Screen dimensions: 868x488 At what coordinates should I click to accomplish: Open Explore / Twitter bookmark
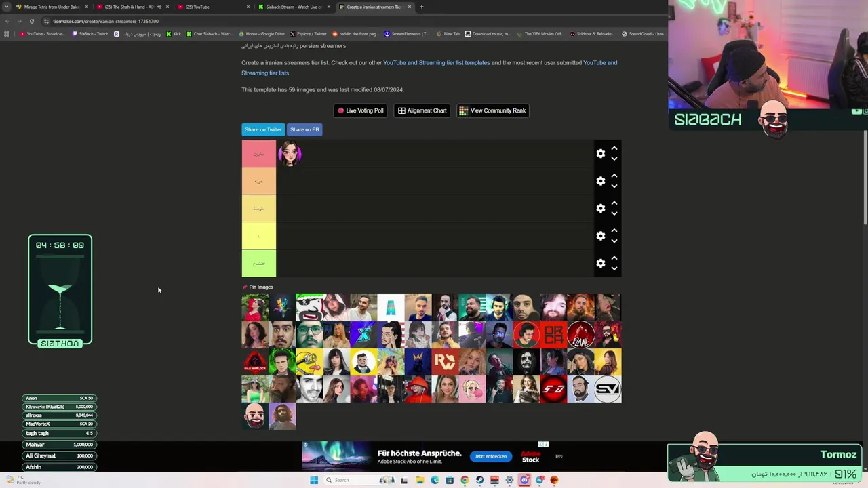pyautogui.click(x=309, y=34)
